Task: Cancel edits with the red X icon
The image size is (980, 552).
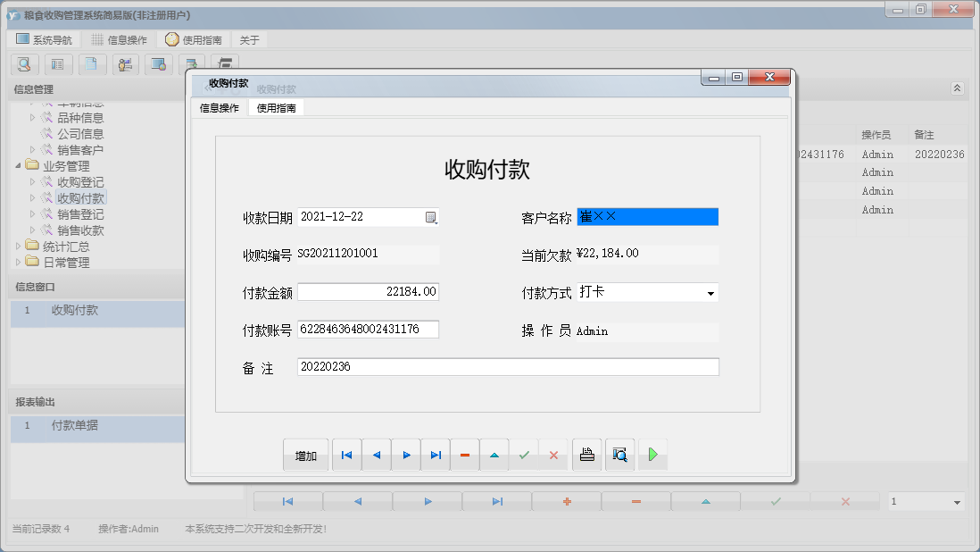Action: coord(553,455)
